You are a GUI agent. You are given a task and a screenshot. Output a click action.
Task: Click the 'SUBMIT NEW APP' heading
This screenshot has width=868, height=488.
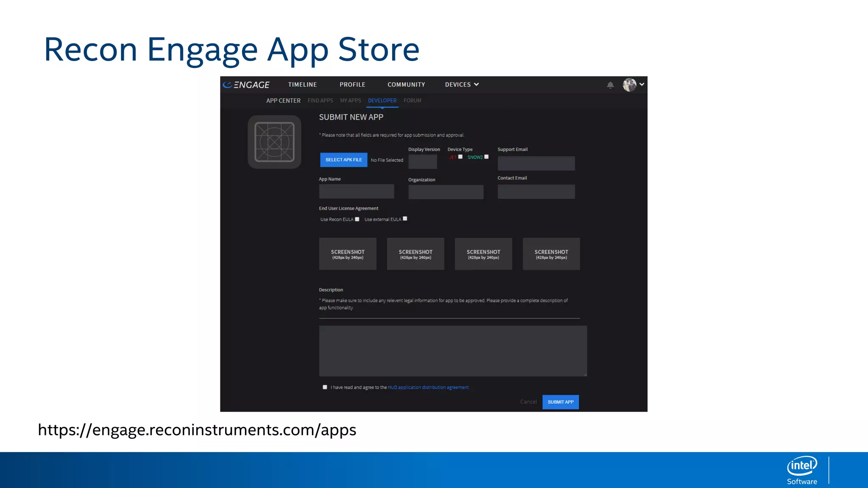[351, 117]
